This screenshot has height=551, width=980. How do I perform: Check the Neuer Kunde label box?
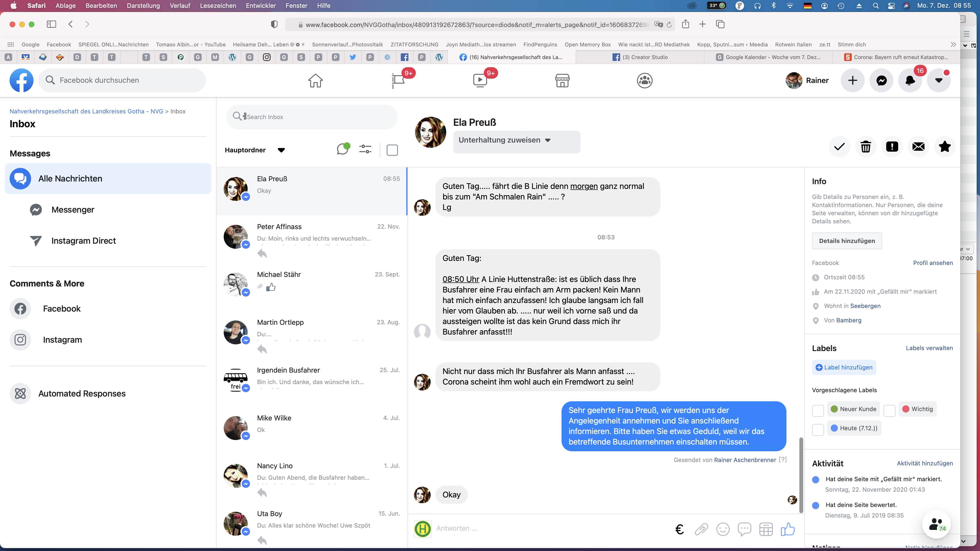click(818, 410)
